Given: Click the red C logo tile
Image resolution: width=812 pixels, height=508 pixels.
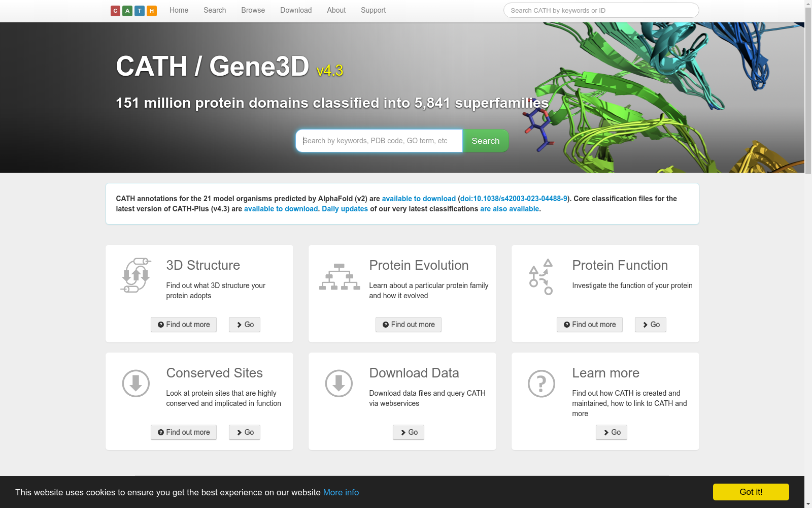Looking at the screenshot, I should (x=115, y=11).
